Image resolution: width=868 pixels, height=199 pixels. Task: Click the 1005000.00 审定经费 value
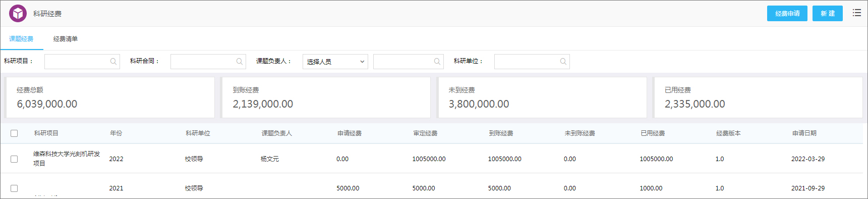click(429, 159)
